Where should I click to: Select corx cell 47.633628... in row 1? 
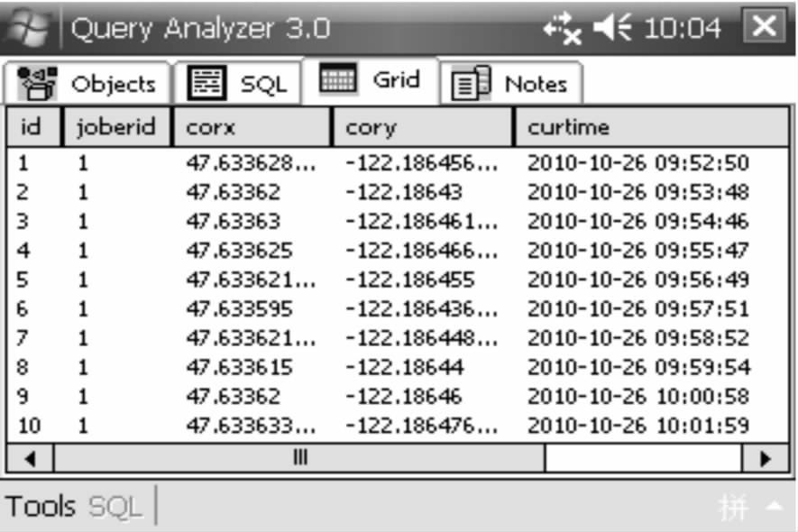click(x=251, y=163)
